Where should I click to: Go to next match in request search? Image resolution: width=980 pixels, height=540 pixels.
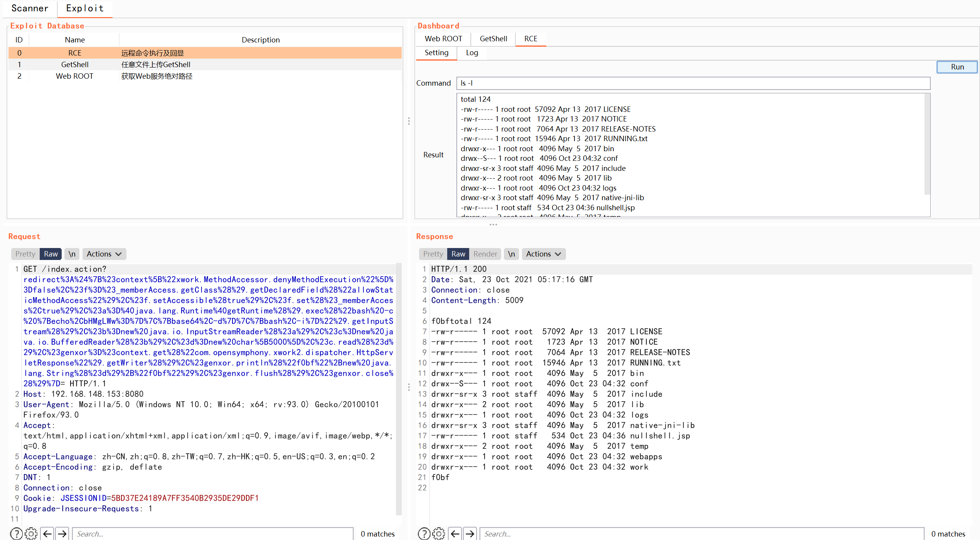coord(62,534)
